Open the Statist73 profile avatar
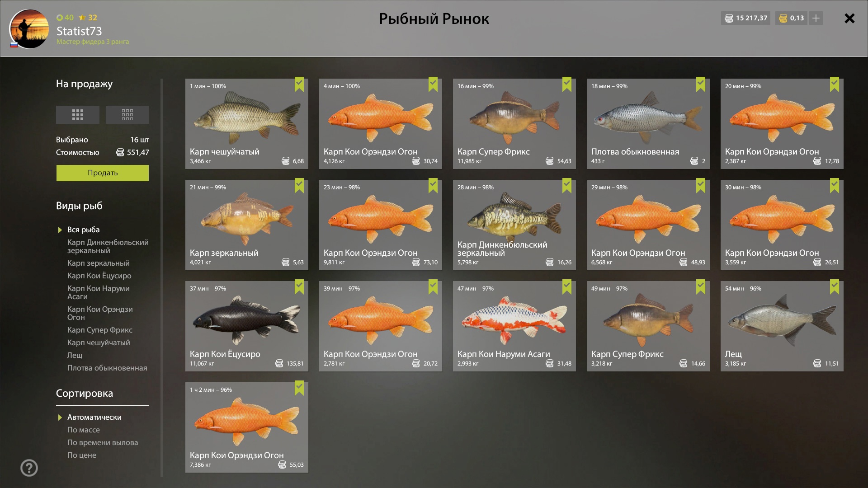The height and width of the screenshot is (488, 868). [x=29, y=28]
